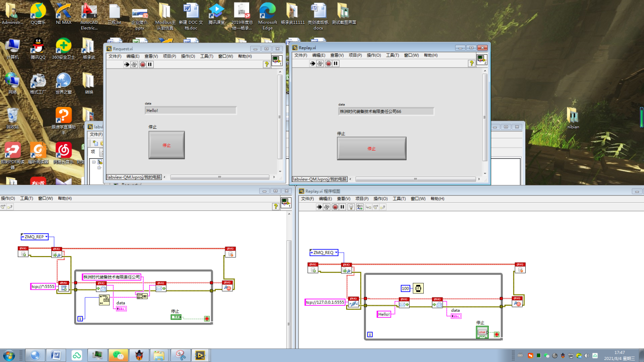Toggle the Step Over button on Replay toolbar
Screen dimensions: 644x362
click(375, 207)
